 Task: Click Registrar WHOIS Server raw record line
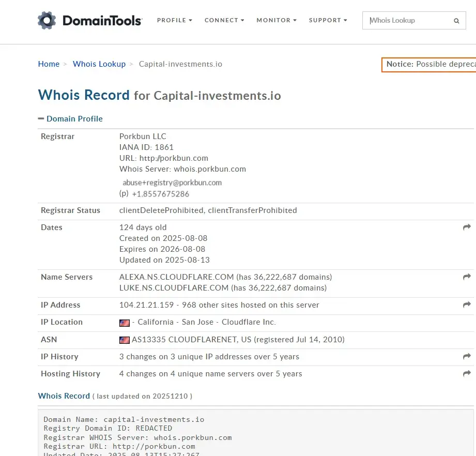(137, 437)
